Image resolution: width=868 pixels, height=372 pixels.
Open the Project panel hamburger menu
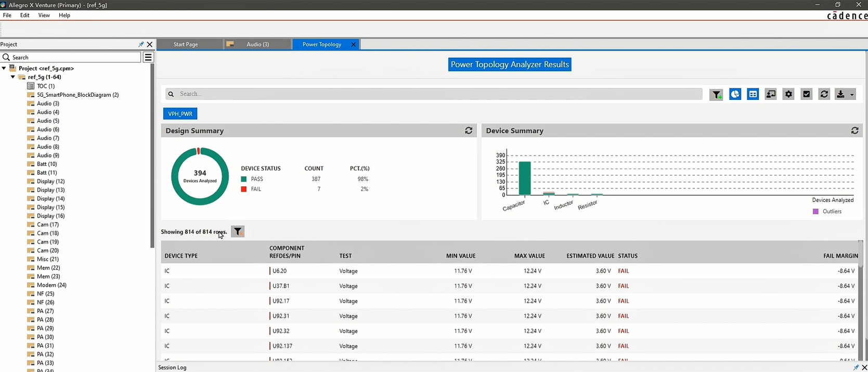tap(148, 57)
